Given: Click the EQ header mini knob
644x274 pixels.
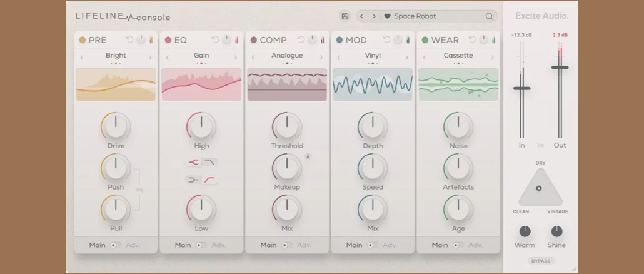Looking at the screenshot, I should (x=227, y=39).
